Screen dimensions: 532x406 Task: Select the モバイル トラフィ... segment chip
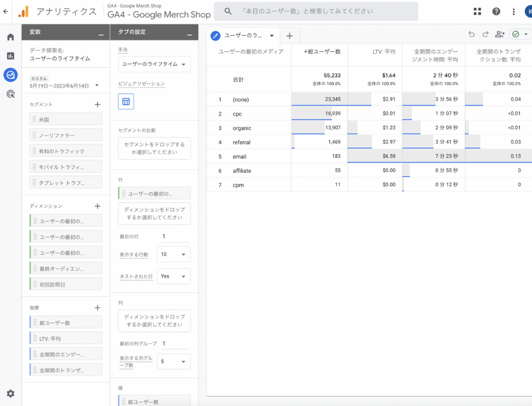point(66,167)
